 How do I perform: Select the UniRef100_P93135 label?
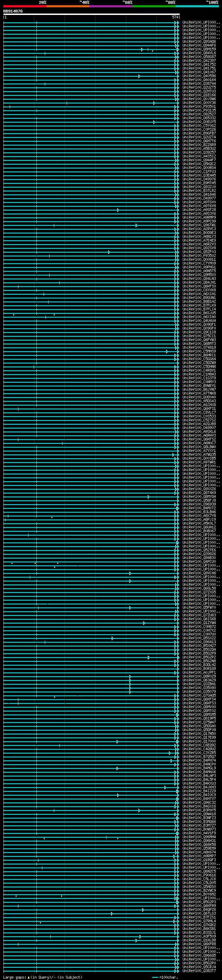199,111
